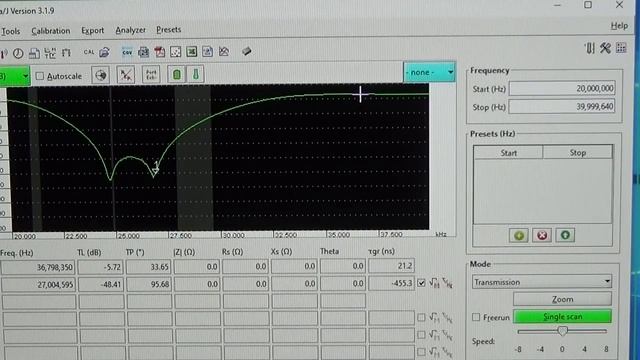Open the '- none -' cyan dropdown
This screenshot has width=640, height=360.
(x=429, y=72)
